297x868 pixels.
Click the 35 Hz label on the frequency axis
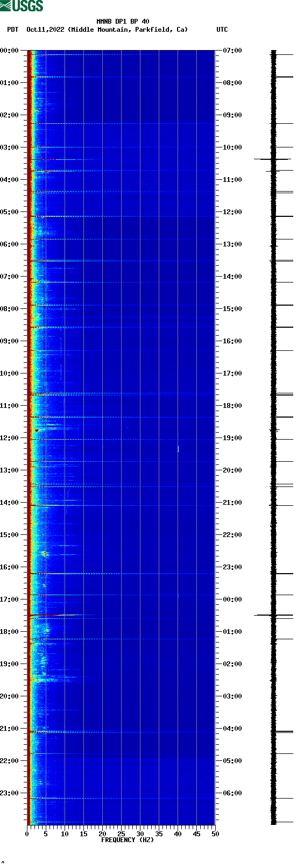tap(159, 834)
